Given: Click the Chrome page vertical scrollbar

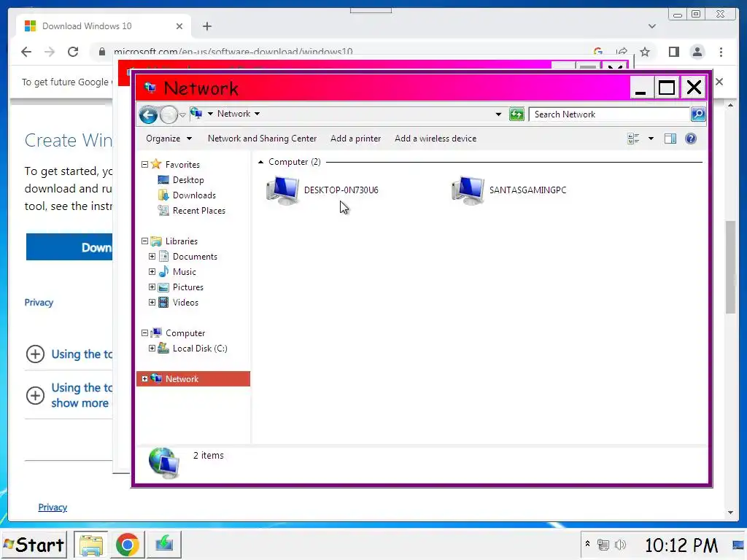Looking at the screenshot, I should [731, 267].
